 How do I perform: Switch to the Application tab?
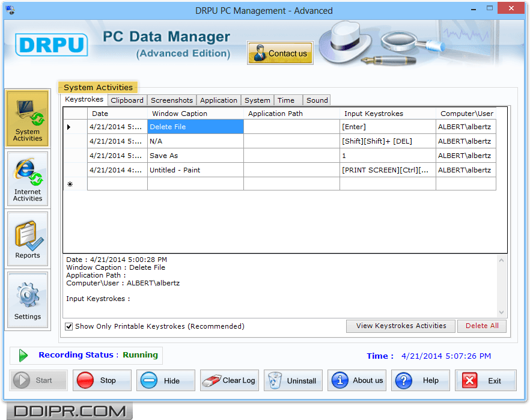[218, 100]
